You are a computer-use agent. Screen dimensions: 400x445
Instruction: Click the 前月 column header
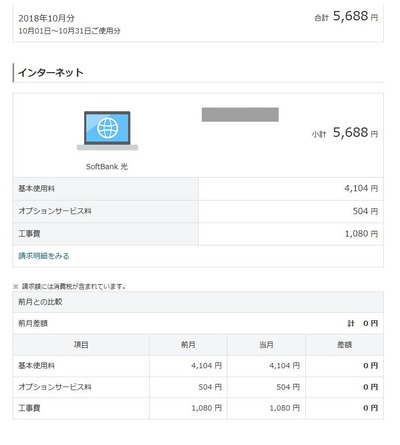(x=188, y=345)
